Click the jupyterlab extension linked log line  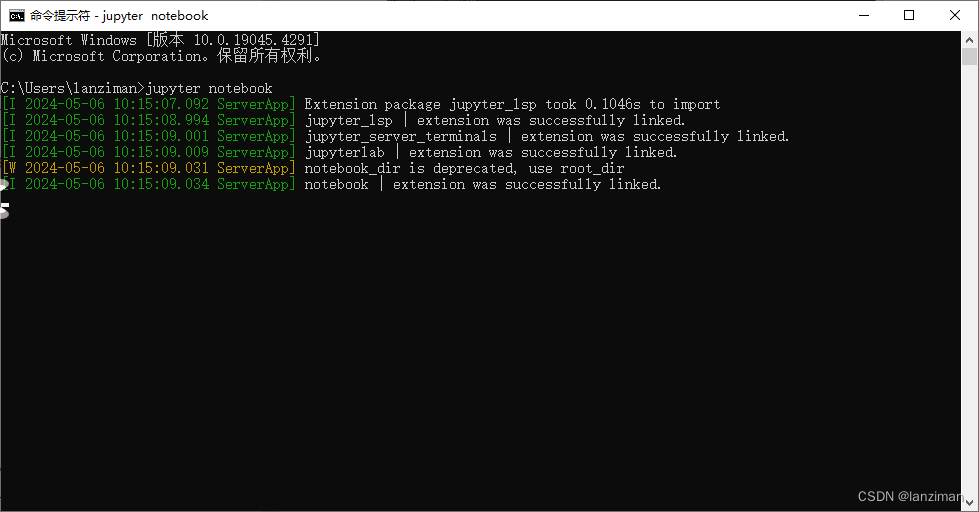tap(340, 152)
